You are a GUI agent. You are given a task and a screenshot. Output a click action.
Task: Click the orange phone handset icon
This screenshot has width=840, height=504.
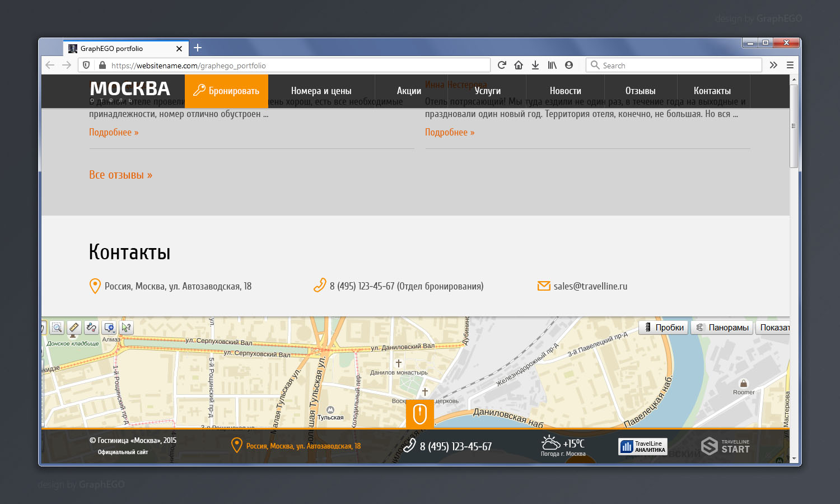pos(320,286)
